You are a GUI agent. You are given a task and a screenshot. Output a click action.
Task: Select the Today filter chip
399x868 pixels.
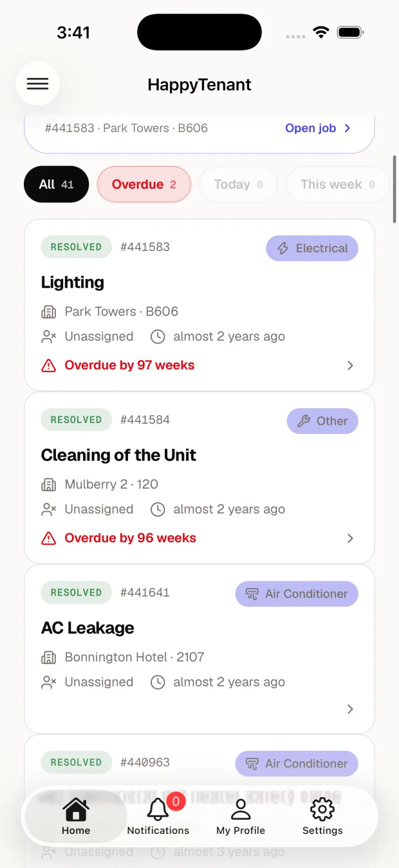click(238, 184)
